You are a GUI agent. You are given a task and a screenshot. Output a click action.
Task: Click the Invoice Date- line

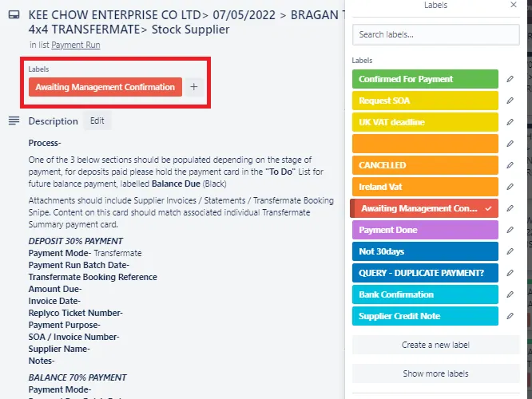click(x=54, y=301)
